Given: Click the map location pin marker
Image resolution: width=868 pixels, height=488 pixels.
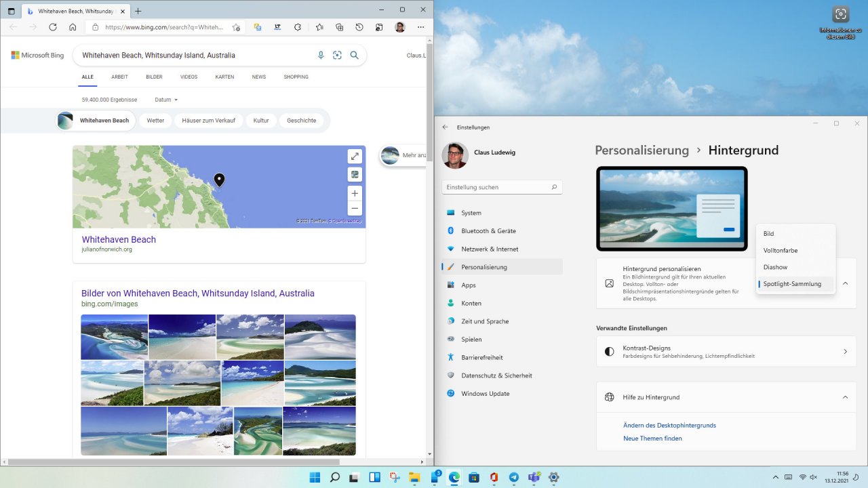Looking at the screenshot, I should [219, 180].
